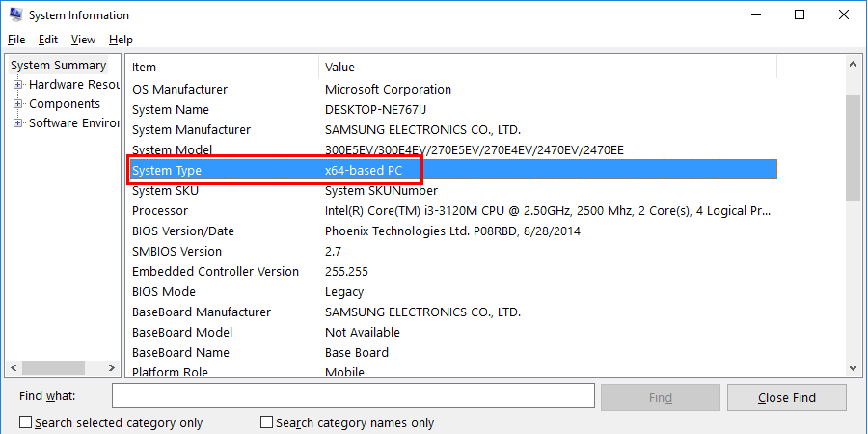Open the View menu
This screenshot has width=868, height=434.
point(84,40)
